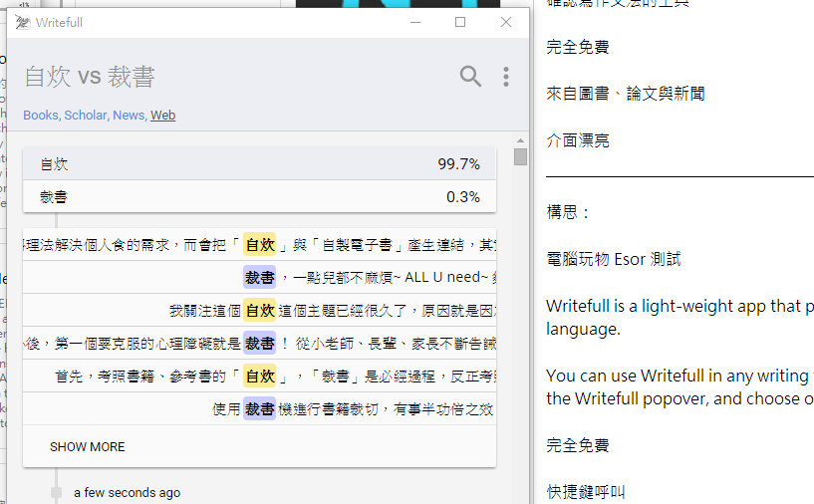Image resolution: width=814 pixels, height=504 pixels.
Task: Select the News source link
Action: [x=129, y=116]
